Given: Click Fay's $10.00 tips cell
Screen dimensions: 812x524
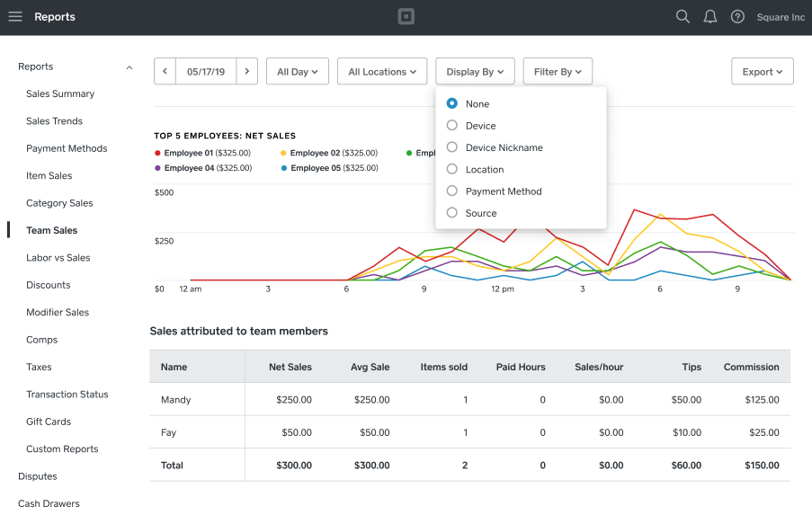Looking at the screenshot, I should point(687,432).
